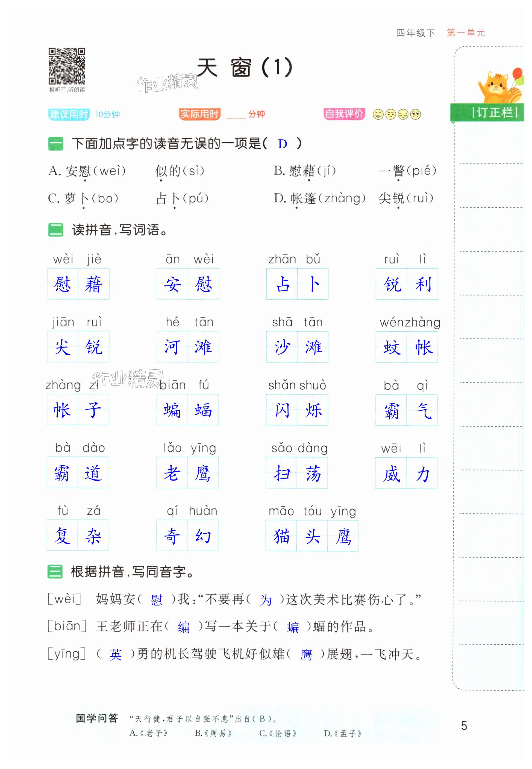Select the disappointed face rating icon
Viewport: 532px width, 769px height.
point(403,114)
